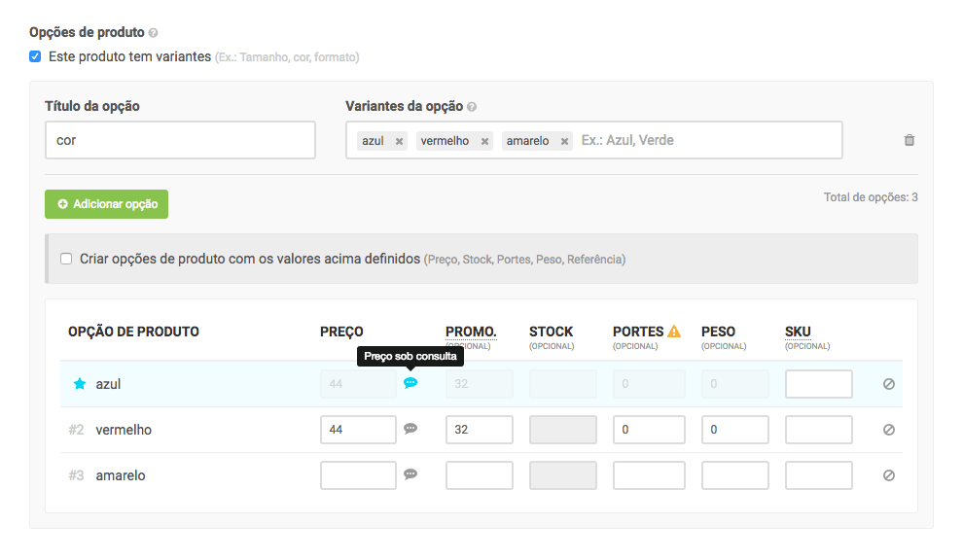The height and width of the screenshot is (560, 963).
Task: Click the underlined "PROMO." column header
Action: click(471, 331)
